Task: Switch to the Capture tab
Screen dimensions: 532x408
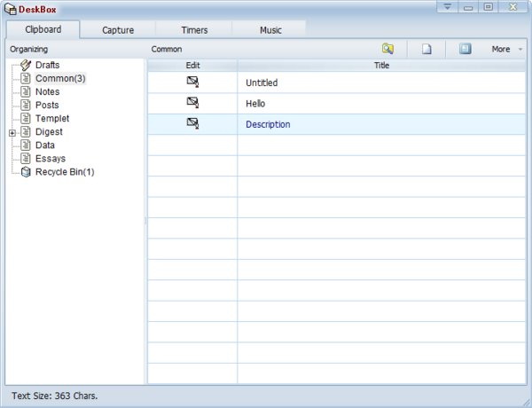Action: click(x=118, y=30)
